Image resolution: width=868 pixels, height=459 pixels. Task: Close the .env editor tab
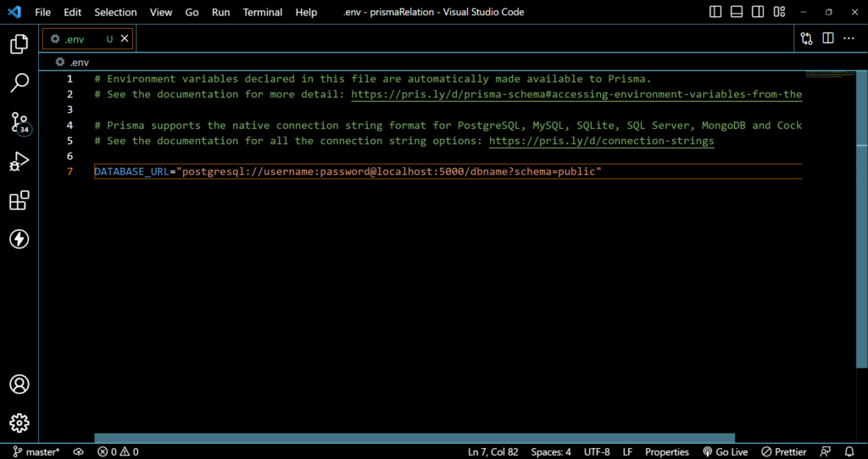click(125, 38)
